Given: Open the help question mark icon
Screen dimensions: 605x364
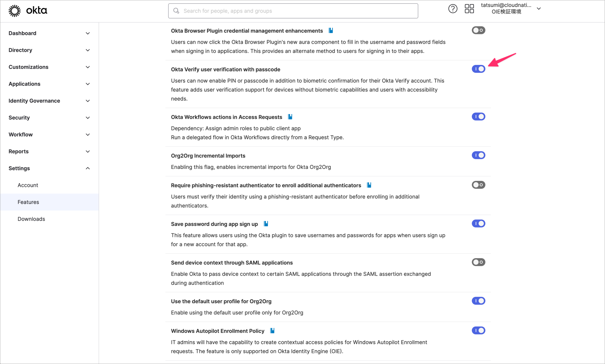Looking at the screenshot, I should pyautogui.click(x=453, y=9).
